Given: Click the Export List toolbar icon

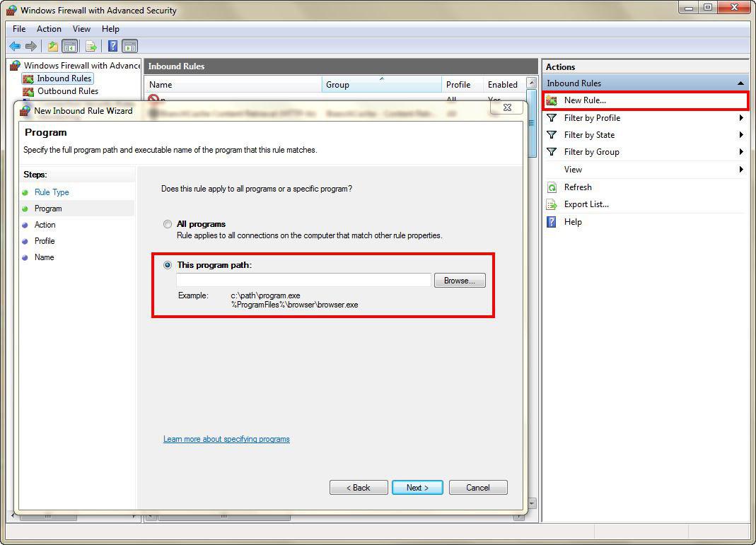Looking at the screenshot, I should [91, 46].
